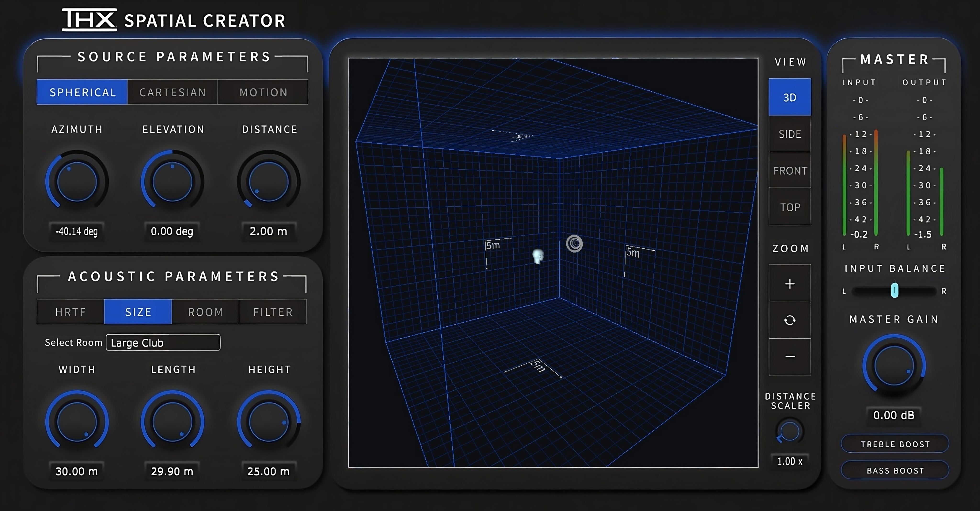Click the listener head in 3D view
This screenshot has width=980, height=511.
pyautogui.click(x=538, y=256)
